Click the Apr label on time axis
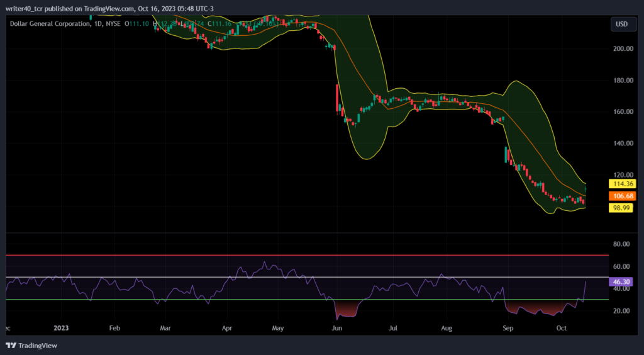 [x=226, y=329]
